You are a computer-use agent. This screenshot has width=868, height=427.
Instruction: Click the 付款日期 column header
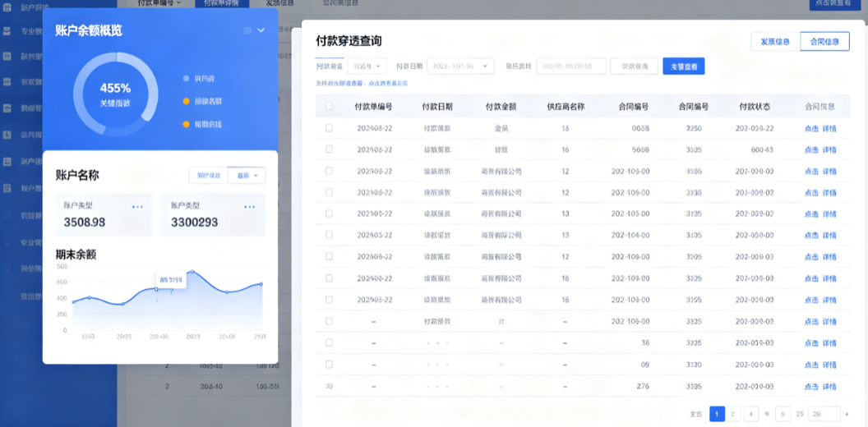coord(437,107)
